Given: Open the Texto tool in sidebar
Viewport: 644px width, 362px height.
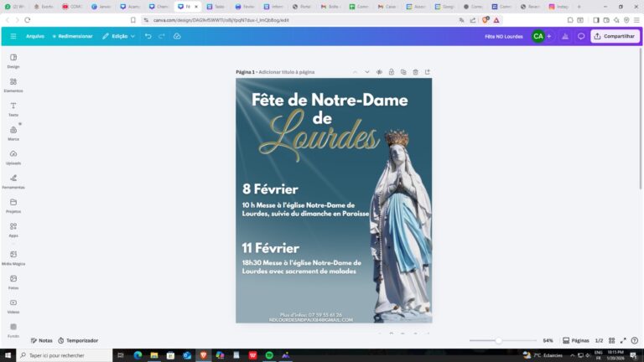Looking at the screenshot, I should pos(13,108).
